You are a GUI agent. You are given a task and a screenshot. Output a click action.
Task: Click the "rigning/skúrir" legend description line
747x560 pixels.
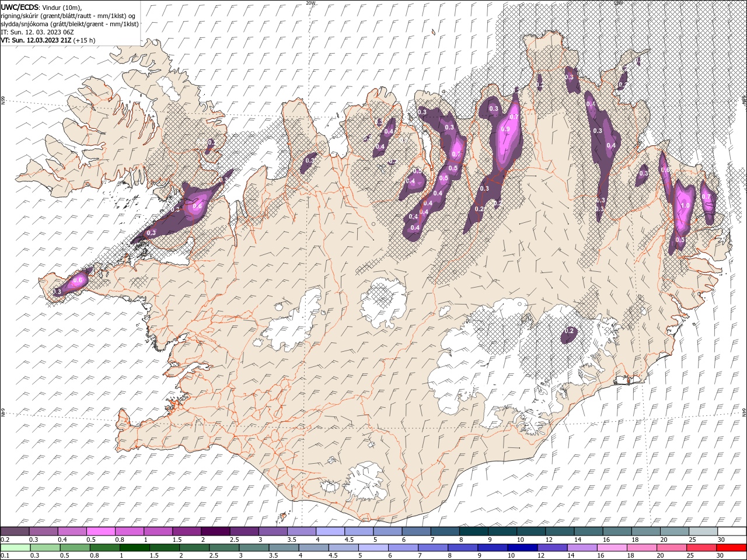(x=68, y=16)
